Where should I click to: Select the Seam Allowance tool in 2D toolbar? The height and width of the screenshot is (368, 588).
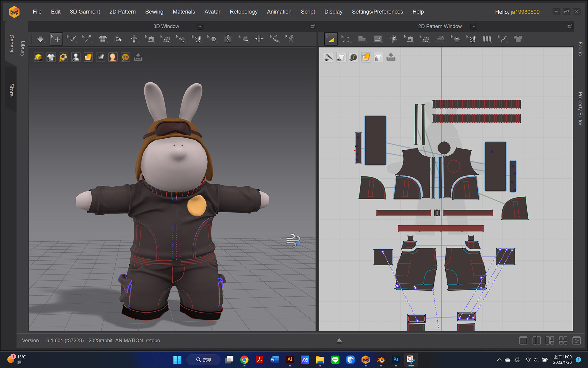tap(502, 39)
